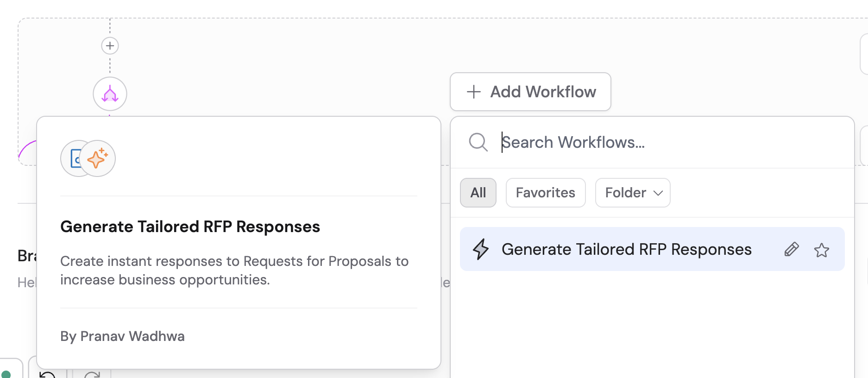
Task: Click the orange sparkle AI icon on the card
Action: 97,158
